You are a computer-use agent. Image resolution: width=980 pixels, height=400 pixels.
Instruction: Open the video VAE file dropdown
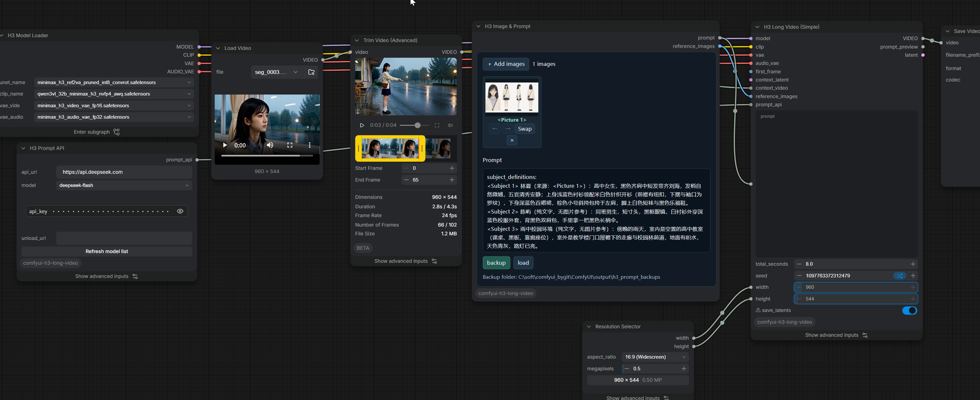[x=114, y=105]
